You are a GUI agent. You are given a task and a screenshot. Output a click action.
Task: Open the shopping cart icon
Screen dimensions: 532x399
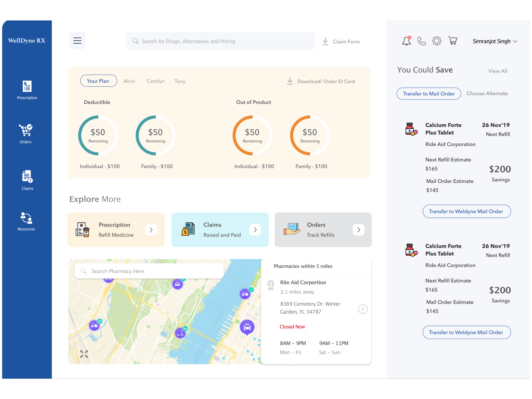(452, 40)
